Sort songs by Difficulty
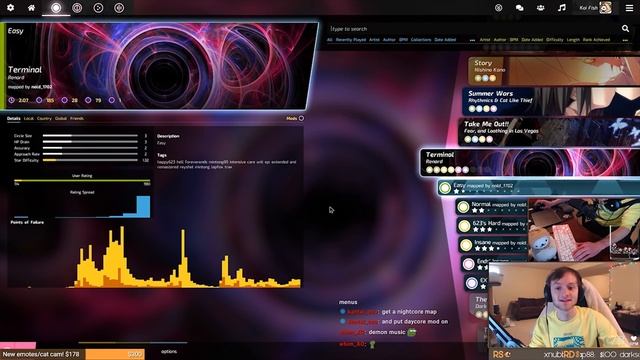This screenshot has width=640, height=360. [554, 40]
